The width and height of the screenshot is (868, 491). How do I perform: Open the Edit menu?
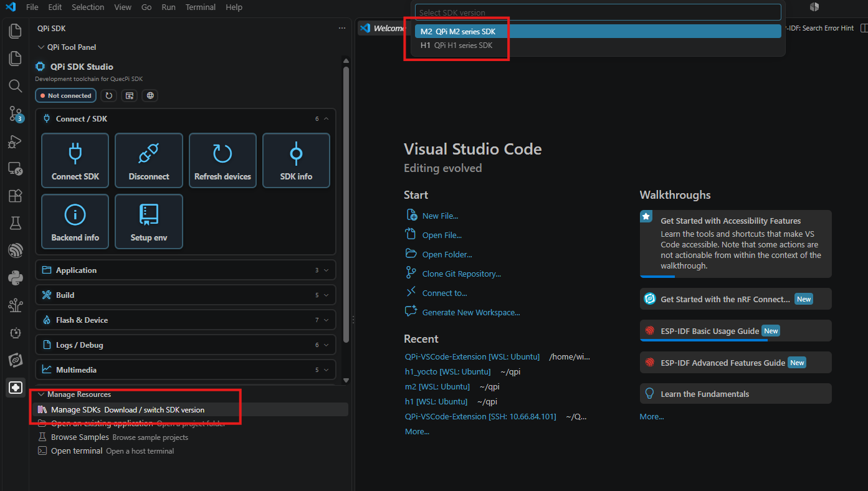55,7
